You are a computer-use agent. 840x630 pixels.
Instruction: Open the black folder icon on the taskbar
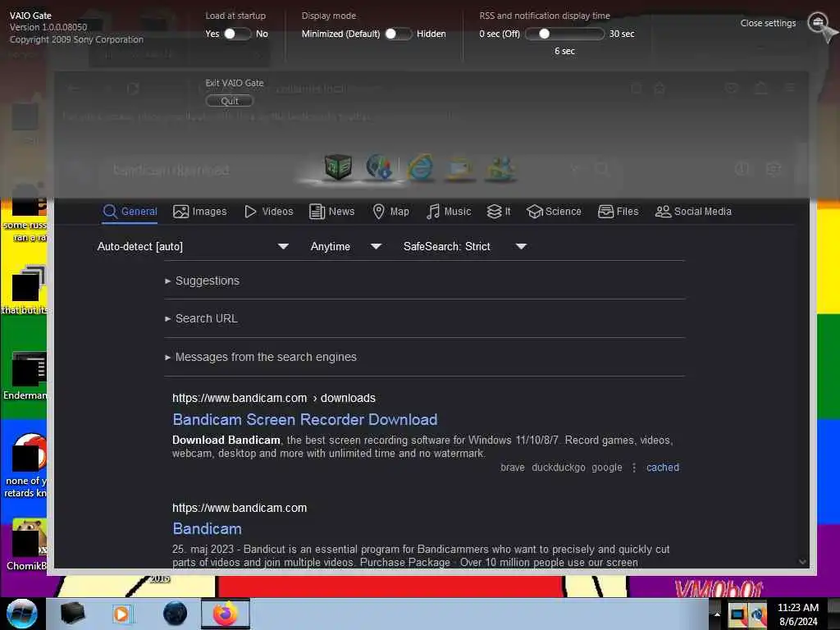(x=73, y=614)
